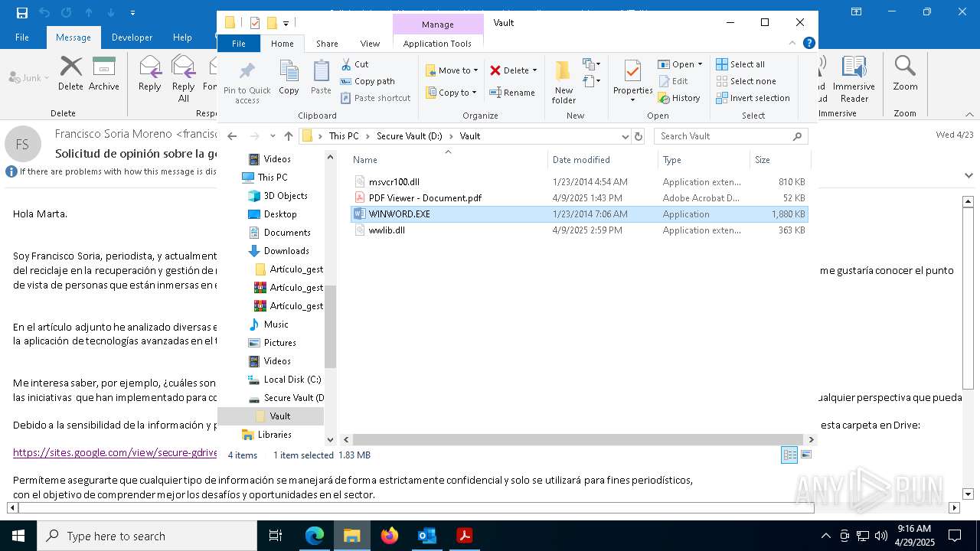Expand address bar history dropdown
The height and width of the screenshot is (551, 980).
click(626, 136)
